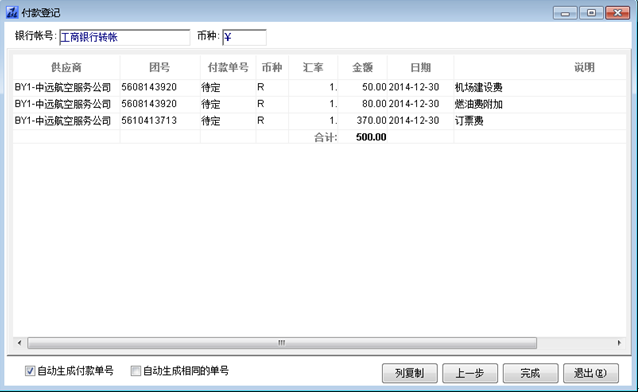Enable 自动生成相同的单号 checkbox
639x392 pixels.
pos(135,371)
